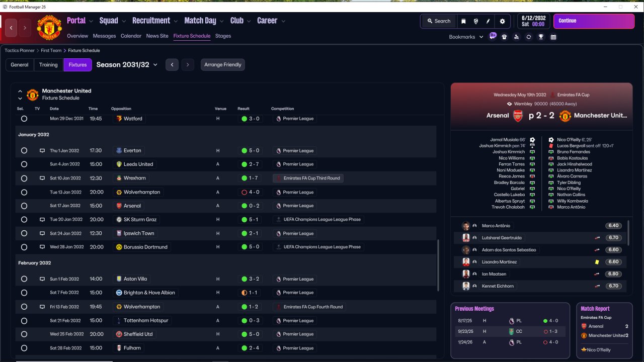Click the substitution icon on Ian Maatsen's row
644x362 pixels.
(597, 274)
